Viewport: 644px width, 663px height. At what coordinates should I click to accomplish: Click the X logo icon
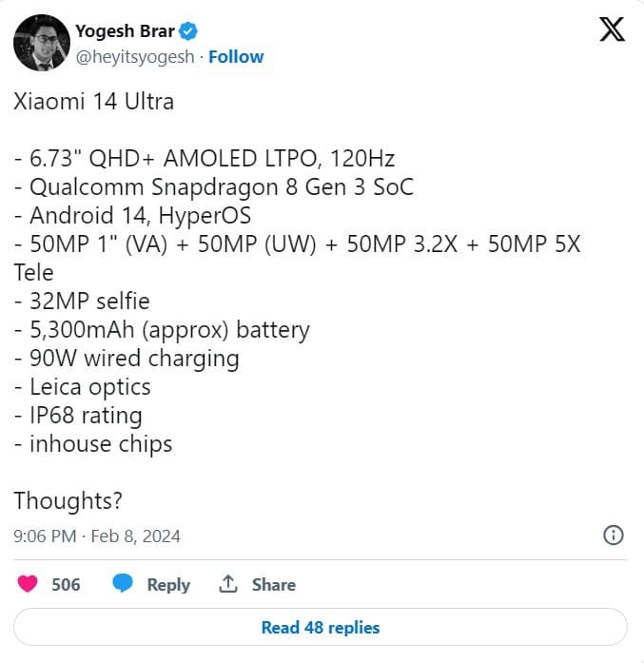coord(613,30)
